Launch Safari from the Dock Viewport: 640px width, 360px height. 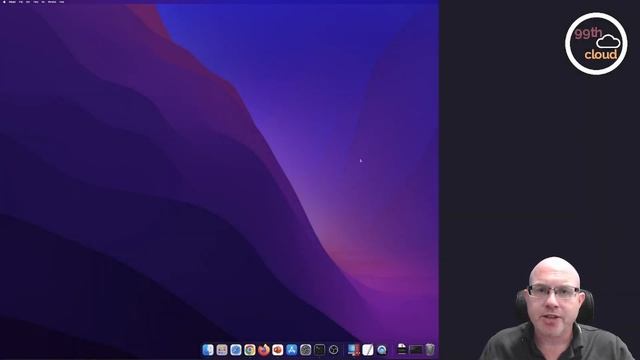click(x=236, y=350)
